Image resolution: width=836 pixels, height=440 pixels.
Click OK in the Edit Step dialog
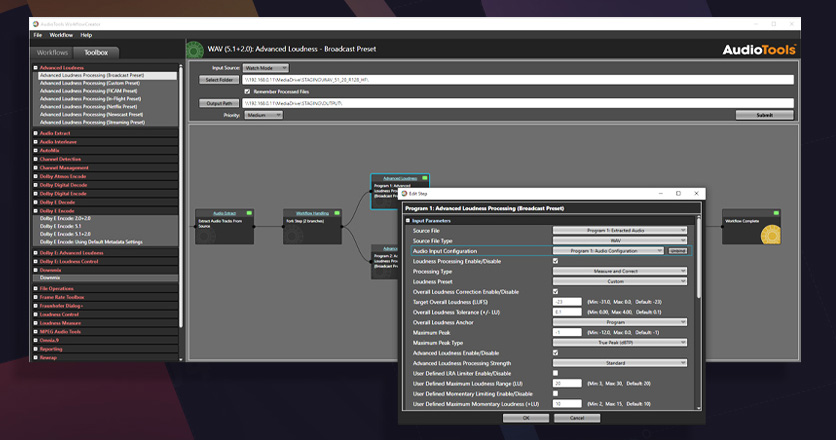click(526, 418)
